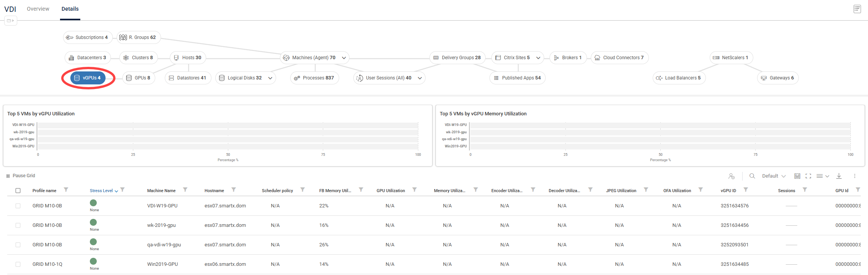Select the vGPUs 4 node

coord(88,78)
